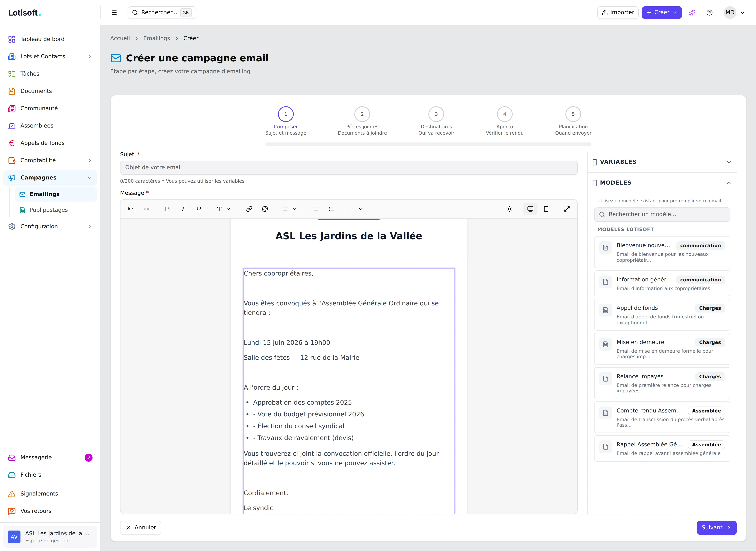Image resolution: width=756 pixels, height=551 pixels.
Task: Click ASL Les Jardins workspace switcher
Action: (x=50, y=537)
